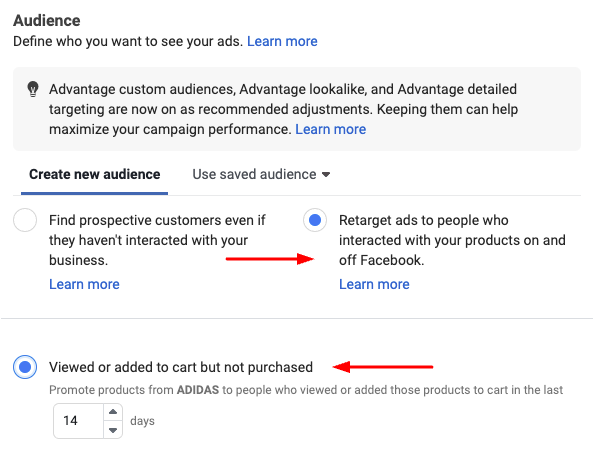Click the ADIDAS catalog name in description
The height and width of the screenshot is (450, 593).
(198, 390)
